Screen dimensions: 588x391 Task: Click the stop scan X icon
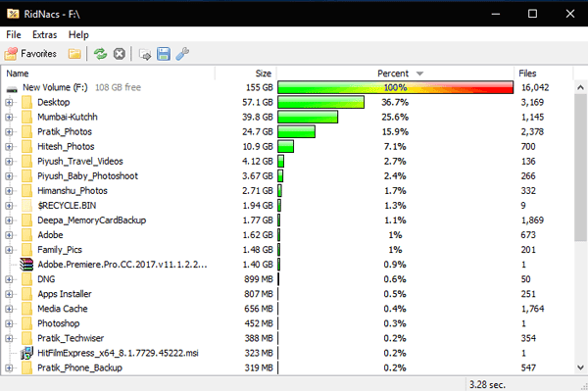(x=120, y=54)
